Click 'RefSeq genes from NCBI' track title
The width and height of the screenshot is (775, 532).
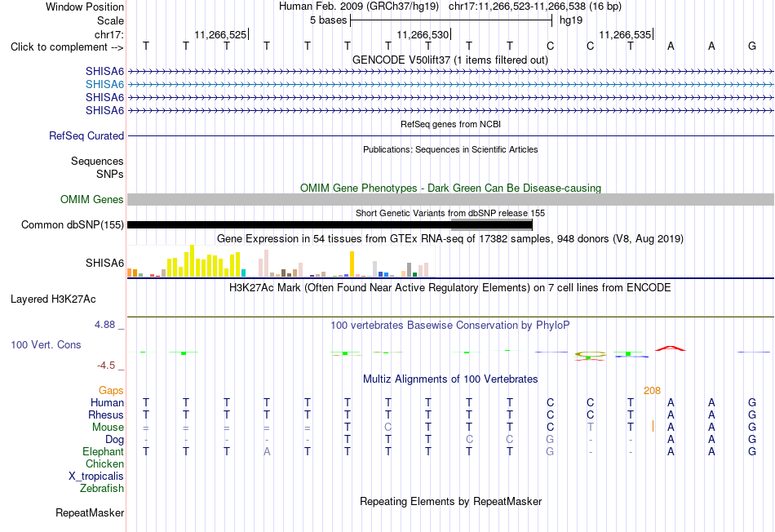(x=450, y=124)
